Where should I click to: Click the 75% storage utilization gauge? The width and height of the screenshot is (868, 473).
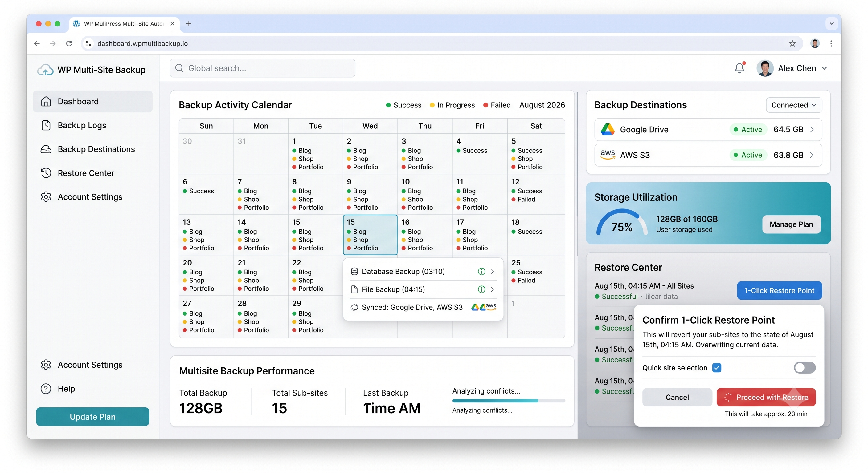point(622,222)
